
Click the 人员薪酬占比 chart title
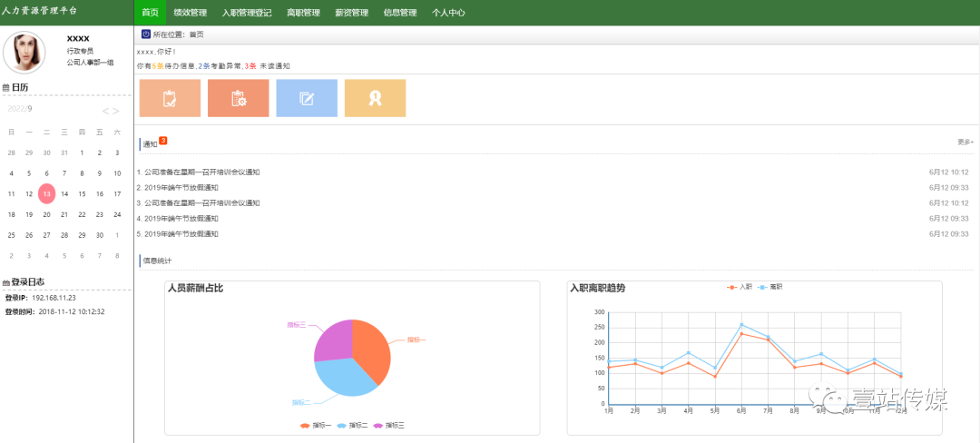(195, 289)
